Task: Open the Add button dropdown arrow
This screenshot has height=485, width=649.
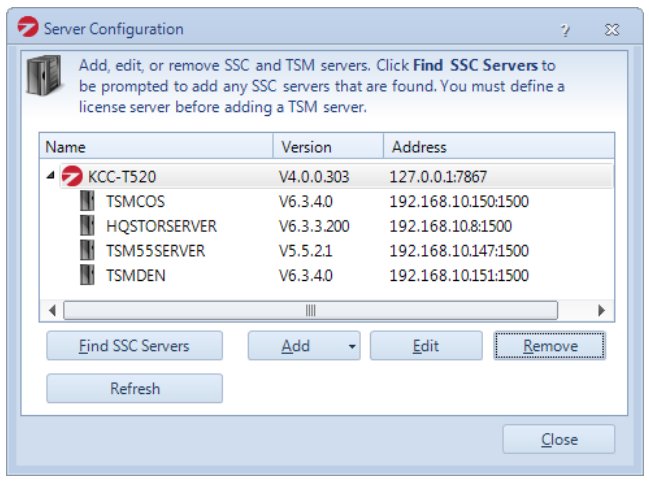Action: point(352,346)
